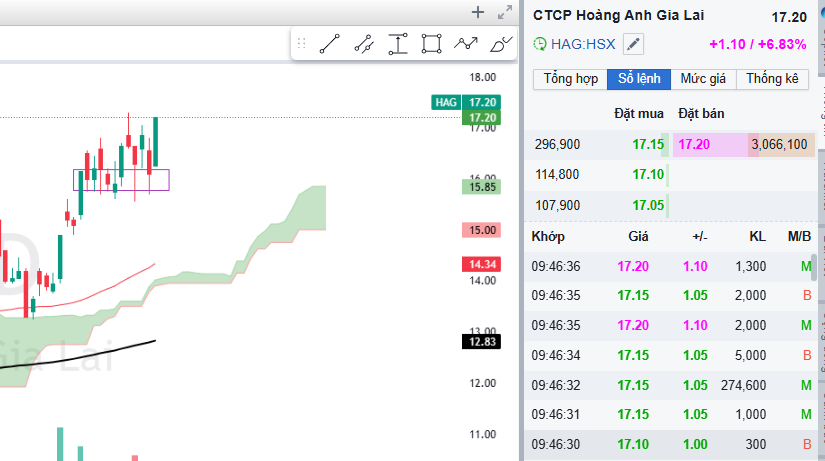Click the clock status icon before HAG:HSX
Image resolution: width=825 pixels, height=461 pixels.
tap(540, 44)
